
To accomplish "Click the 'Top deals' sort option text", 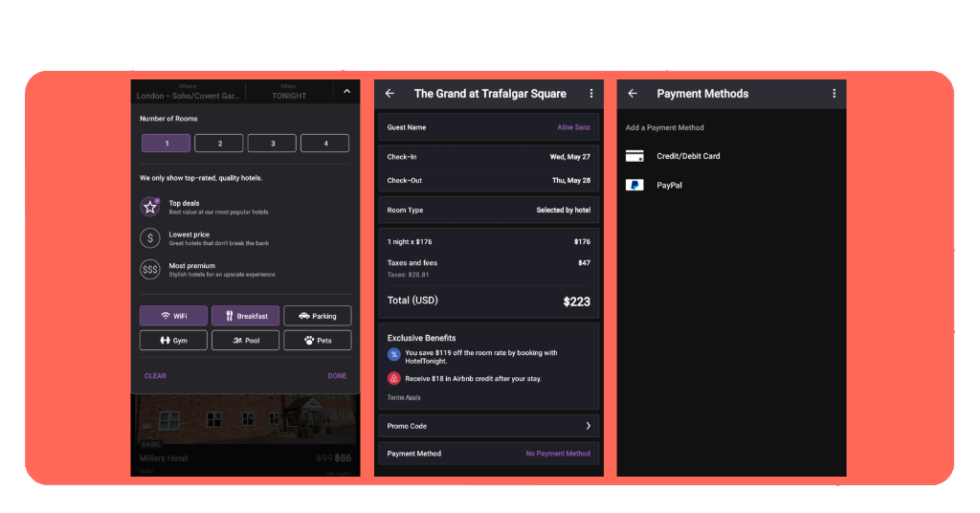I will [184, 203].
